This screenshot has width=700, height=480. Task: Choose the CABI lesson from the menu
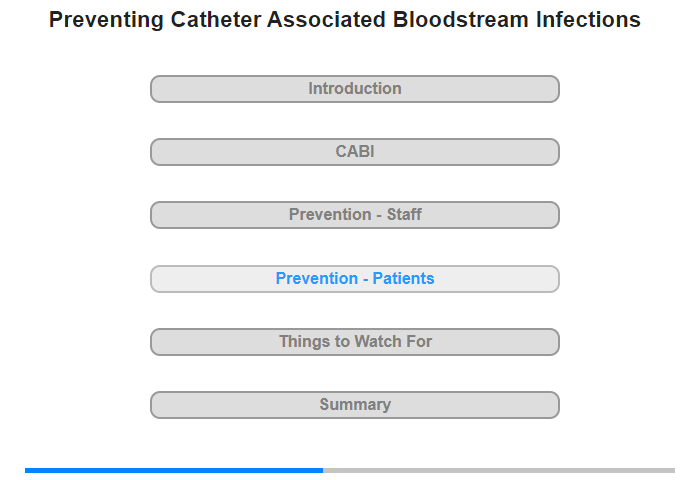(354, 152)
